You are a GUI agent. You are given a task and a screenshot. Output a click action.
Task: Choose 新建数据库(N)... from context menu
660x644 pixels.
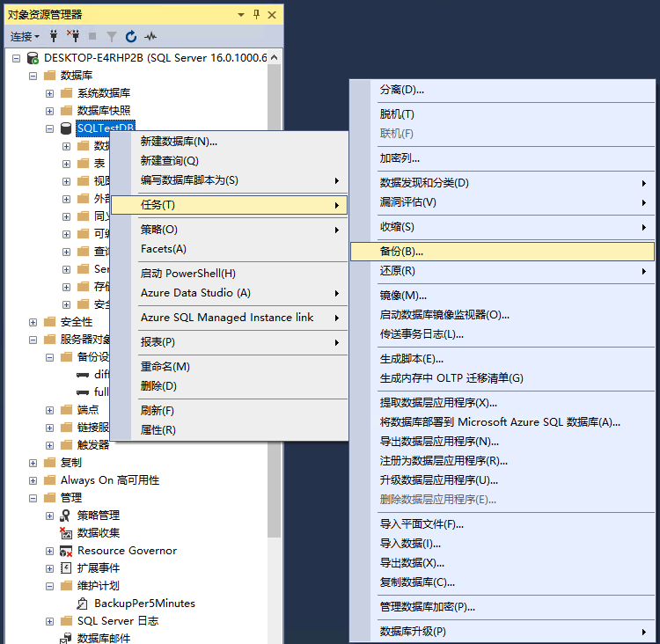(x=230, y=142)
